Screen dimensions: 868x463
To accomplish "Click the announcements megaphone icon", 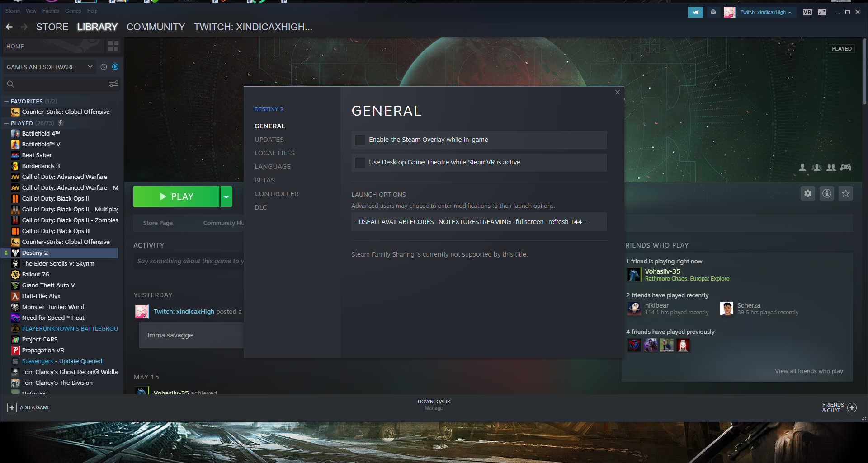I will [696, 12].
